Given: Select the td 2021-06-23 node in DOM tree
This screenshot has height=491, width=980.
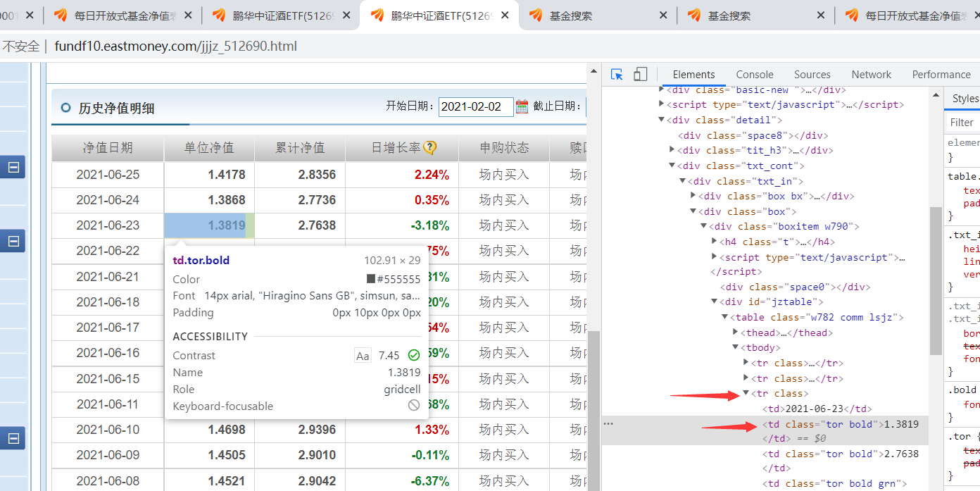Looking at the screenshot, I should pos(817,409).
